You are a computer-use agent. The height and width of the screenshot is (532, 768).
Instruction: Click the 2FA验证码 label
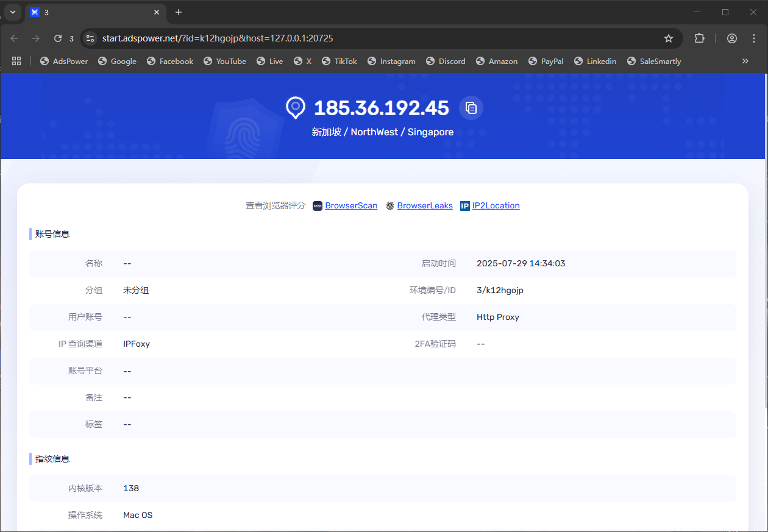coord(435,344)
